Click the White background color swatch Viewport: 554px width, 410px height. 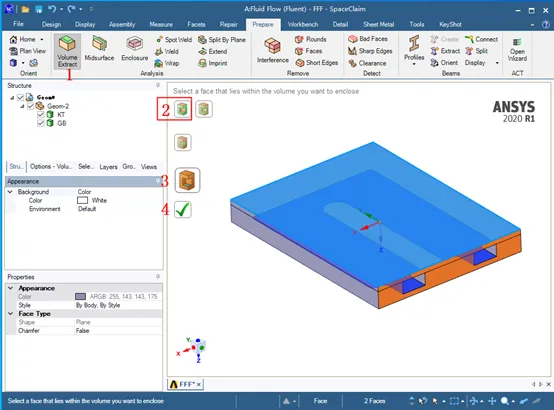coord(82,200)
